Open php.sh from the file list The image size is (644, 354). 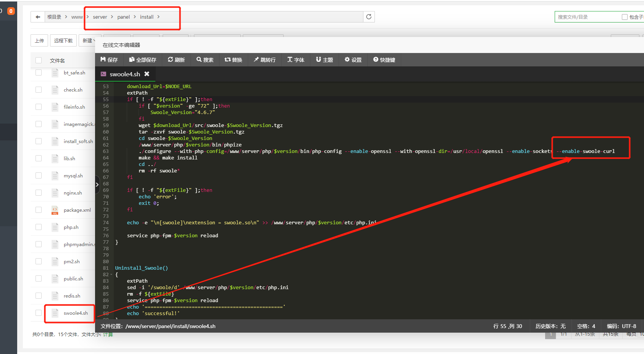point(71,227)
